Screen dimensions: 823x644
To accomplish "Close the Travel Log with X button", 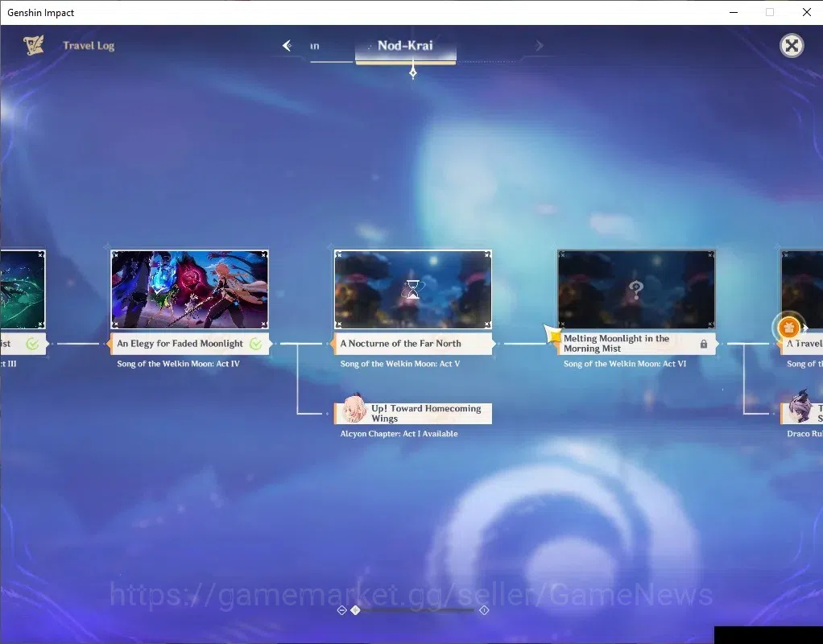I will (x=792, y=46).
